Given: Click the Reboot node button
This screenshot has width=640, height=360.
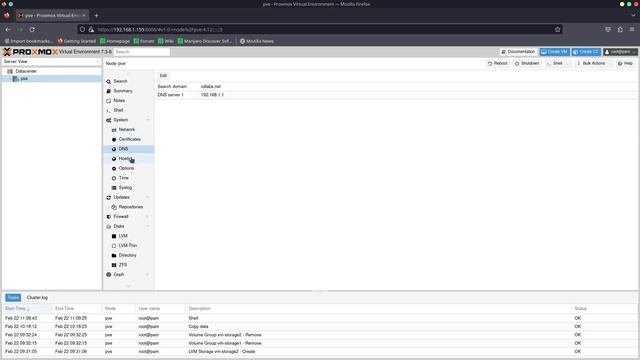Looking at the screenshot, I should click(x=498, y=64).
